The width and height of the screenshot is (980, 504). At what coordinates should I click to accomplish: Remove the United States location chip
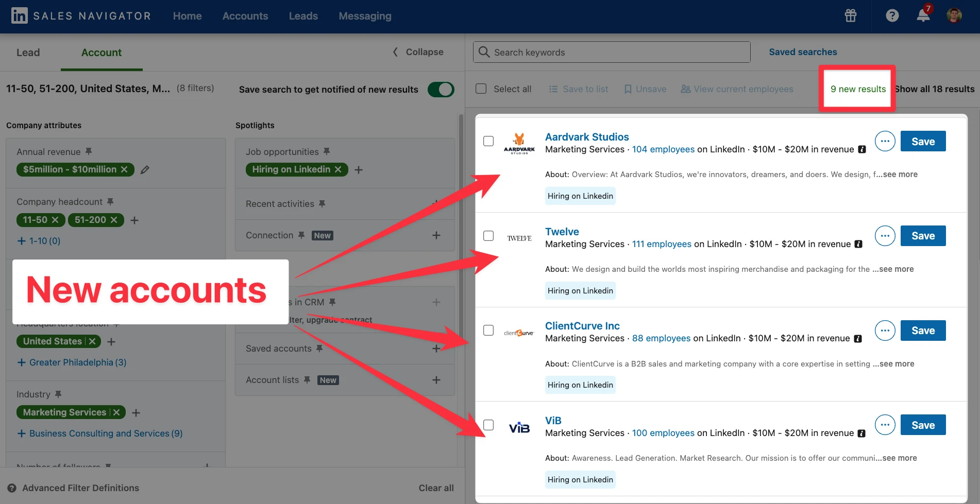click(x=92, y=341)
